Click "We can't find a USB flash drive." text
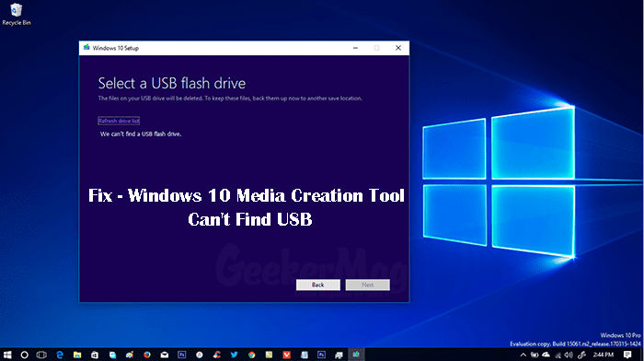 (x=141, y=134)
